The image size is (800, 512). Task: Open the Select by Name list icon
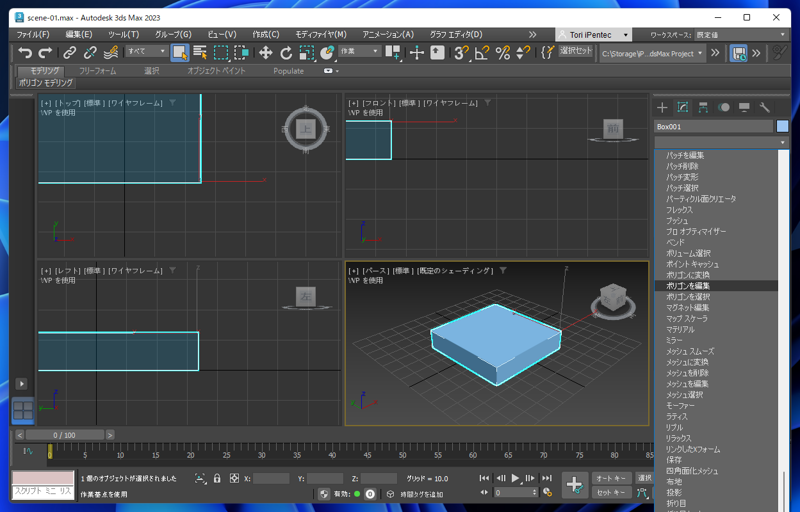pyautogui.click(x=200, y=52)
